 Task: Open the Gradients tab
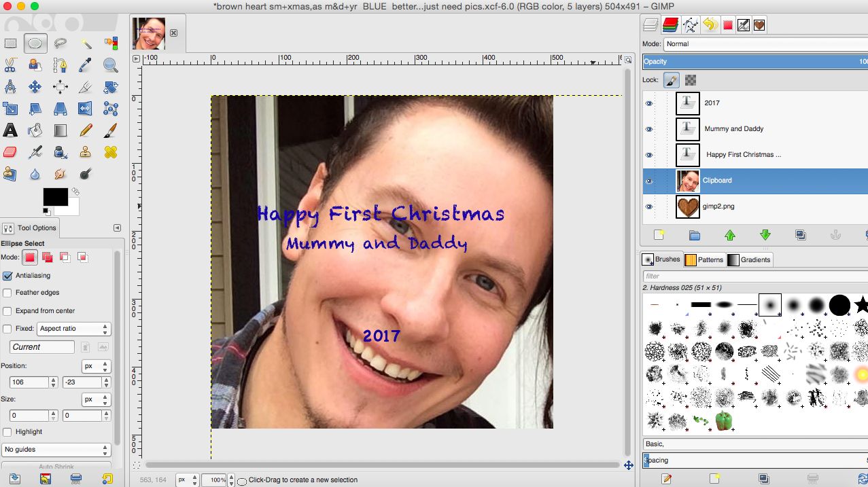pyautogui.click(x=749, y=259)
